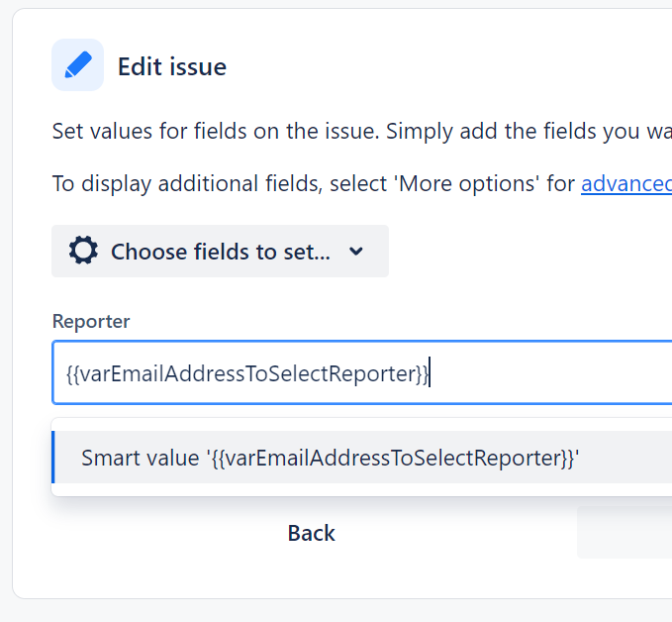
Task: Click the opening braces in the Reporter field
Action: (72, 373)
